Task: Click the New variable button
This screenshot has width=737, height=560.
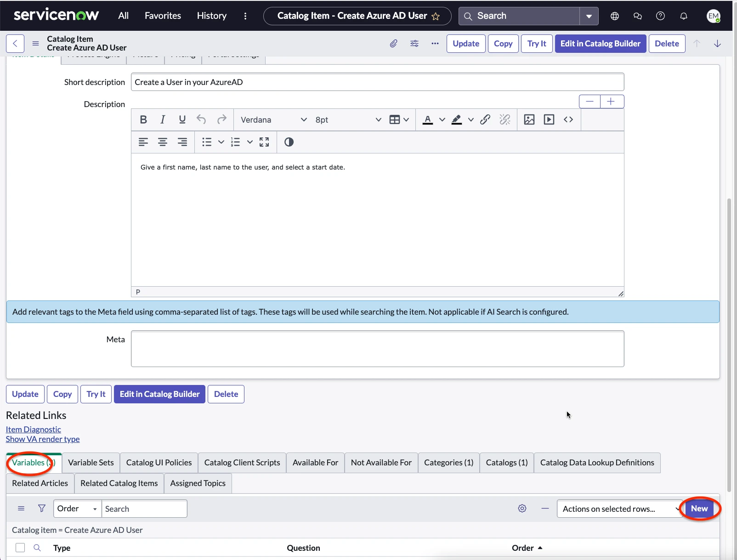Action: pos(699,509)
